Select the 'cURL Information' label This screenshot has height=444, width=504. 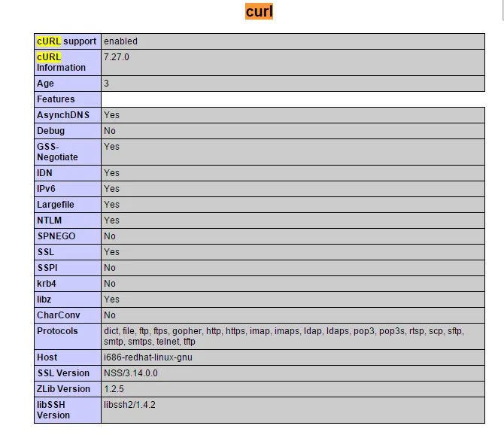pyautogui.click(x=61, y=62)
